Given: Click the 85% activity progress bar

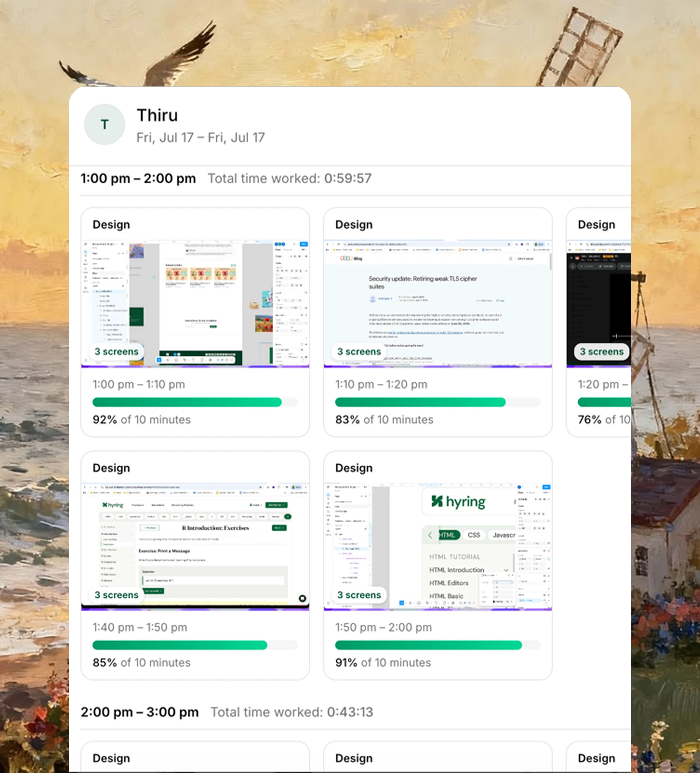Looking at the screenshot, I should [195, 645].
